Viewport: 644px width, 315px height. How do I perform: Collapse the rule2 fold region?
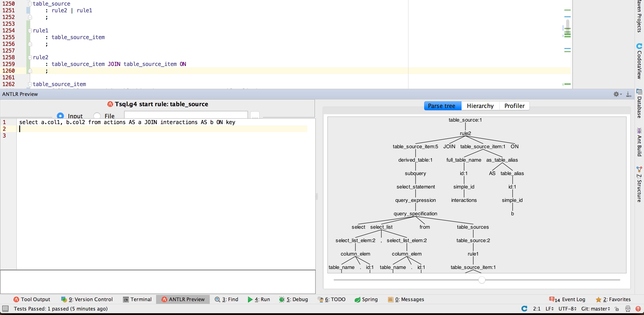tap(30, 57)
